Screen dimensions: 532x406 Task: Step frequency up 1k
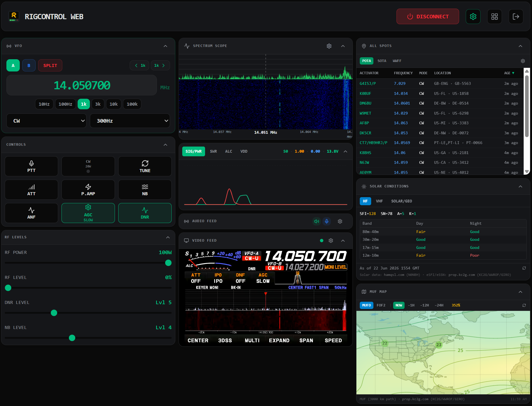click(x=160, y=66)
